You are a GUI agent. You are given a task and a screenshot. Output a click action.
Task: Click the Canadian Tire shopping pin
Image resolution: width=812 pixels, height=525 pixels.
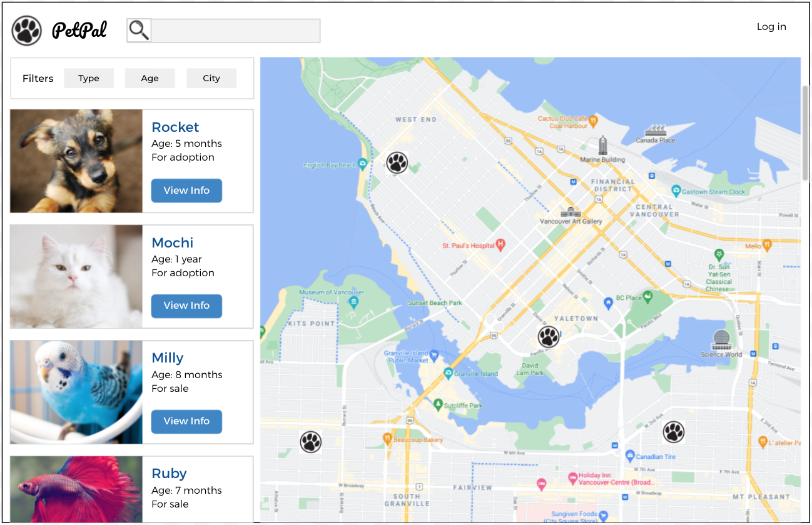pyautogui.click(x=630, y=456)
